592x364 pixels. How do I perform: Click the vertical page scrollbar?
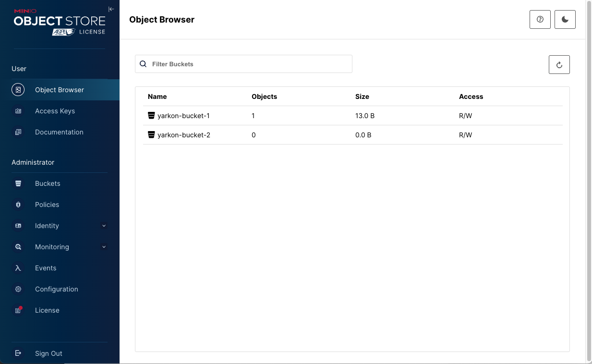pyautogui.click(x=589, y=182)
